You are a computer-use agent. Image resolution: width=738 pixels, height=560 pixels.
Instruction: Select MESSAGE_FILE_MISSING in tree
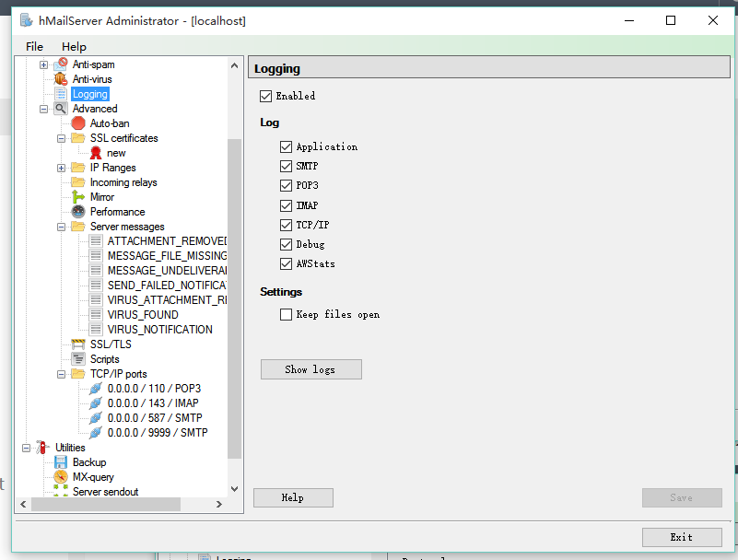[x=167, y=255]
